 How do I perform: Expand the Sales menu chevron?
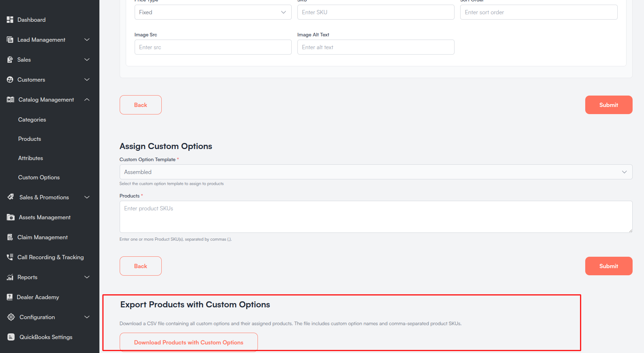(x=87, y=60)
